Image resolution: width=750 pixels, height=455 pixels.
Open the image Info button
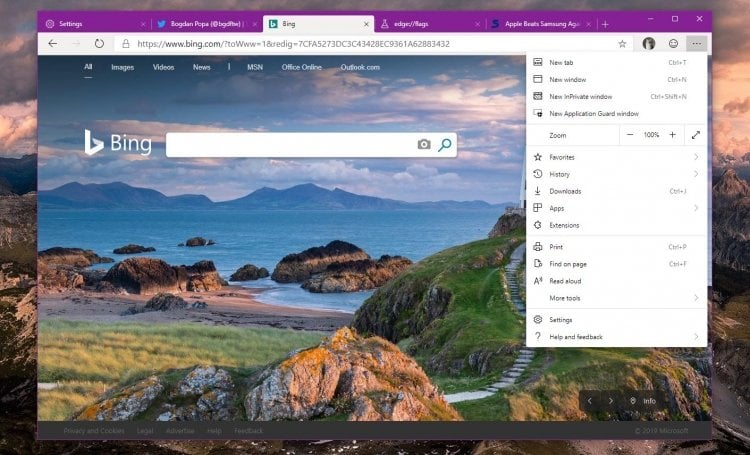tap(643, 401)
